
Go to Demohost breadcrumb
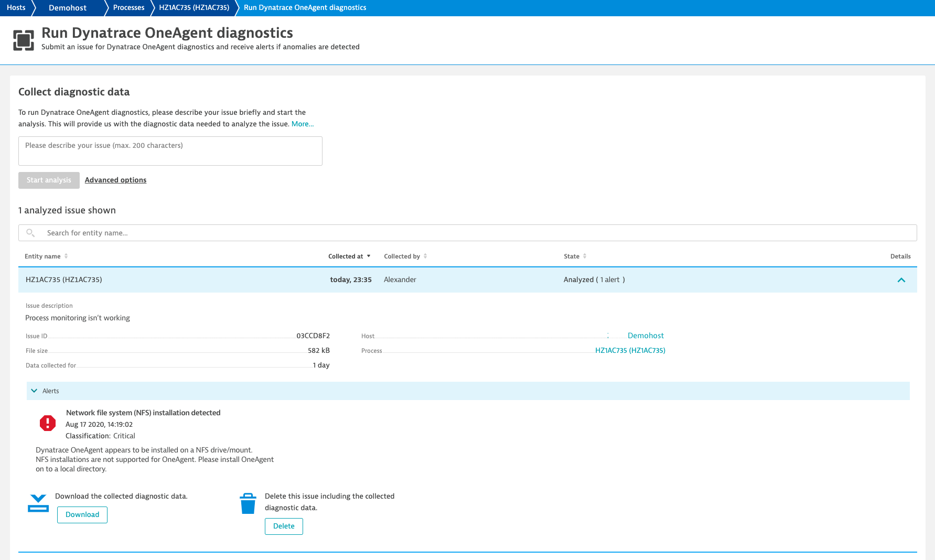[x=68, y=8]
